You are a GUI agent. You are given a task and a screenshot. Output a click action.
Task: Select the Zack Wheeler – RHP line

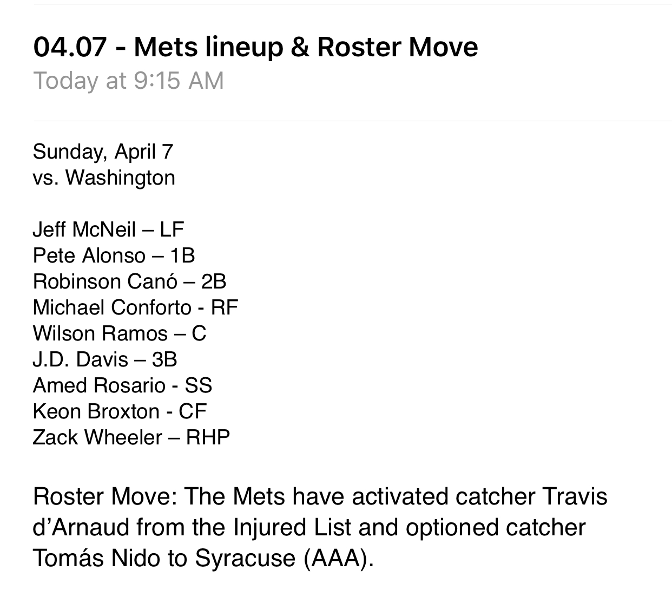(x=131, y=437)
